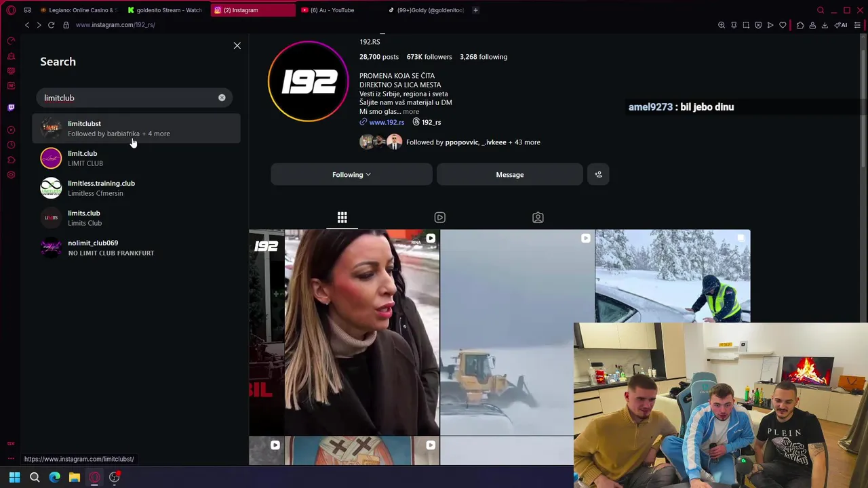The width and height of the screenshot is (868, 488).
Task: Open Twitch in the sidebar
Action: (x=11, y=107)
